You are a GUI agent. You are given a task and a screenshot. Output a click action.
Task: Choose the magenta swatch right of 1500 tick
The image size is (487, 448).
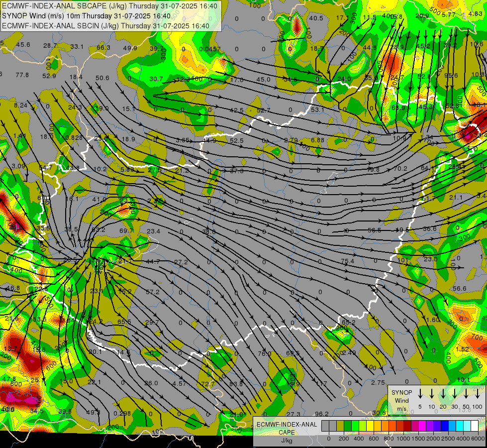tap(422, 426)
